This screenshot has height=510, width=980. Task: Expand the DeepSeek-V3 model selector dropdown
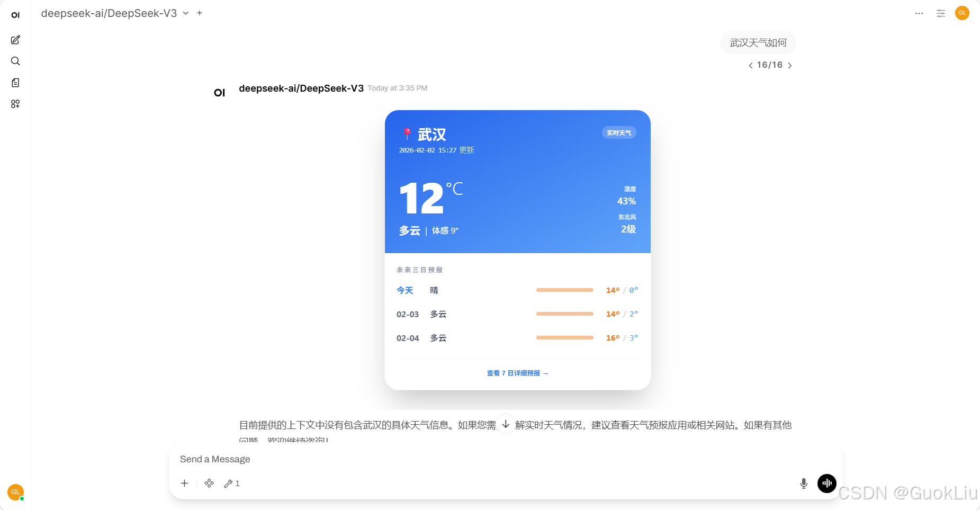tap(186, 13)
